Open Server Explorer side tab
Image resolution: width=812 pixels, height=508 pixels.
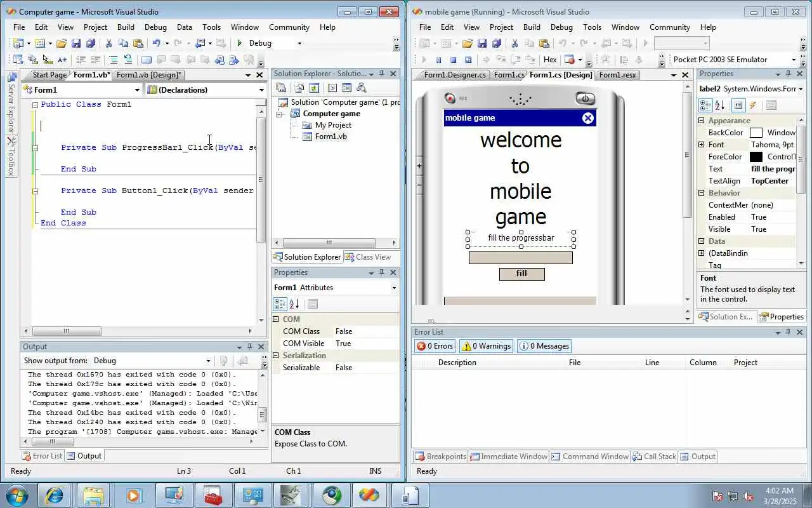(11, 103)
